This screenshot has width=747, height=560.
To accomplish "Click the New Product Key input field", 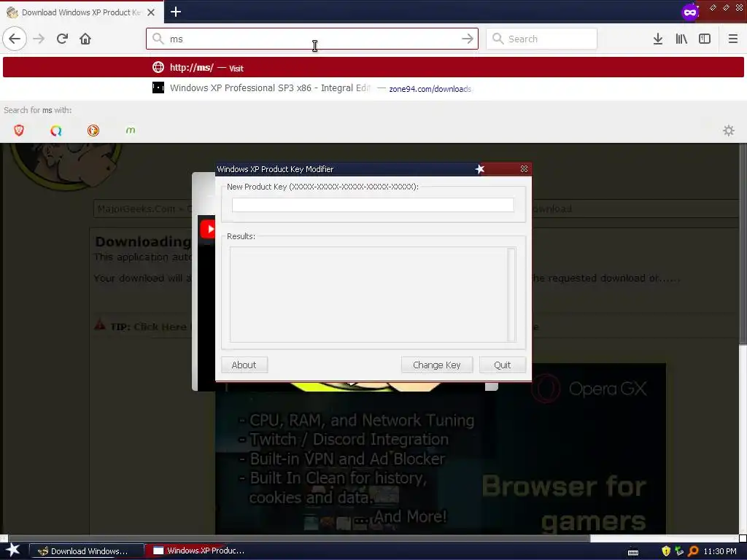I will point(373,205).
